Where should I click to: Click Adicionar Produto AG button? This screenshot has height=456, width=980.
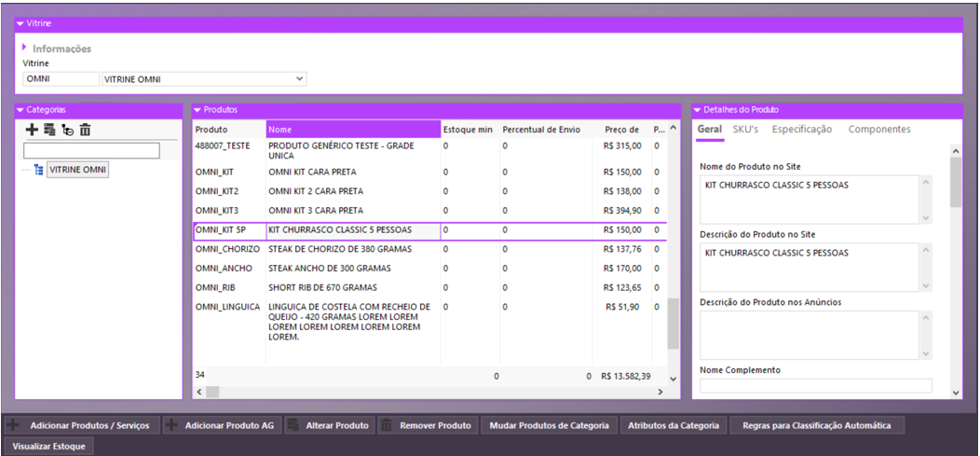223,425
